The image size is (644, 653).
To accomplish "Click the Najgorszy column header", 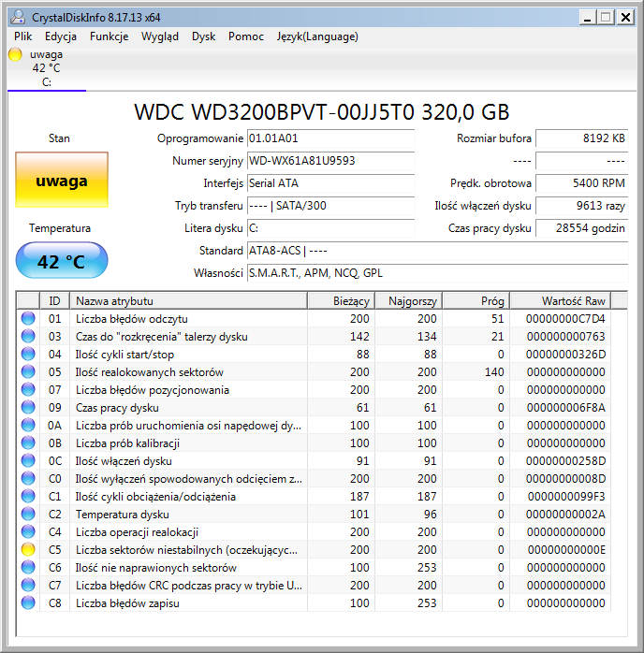I will click(409, 300).
